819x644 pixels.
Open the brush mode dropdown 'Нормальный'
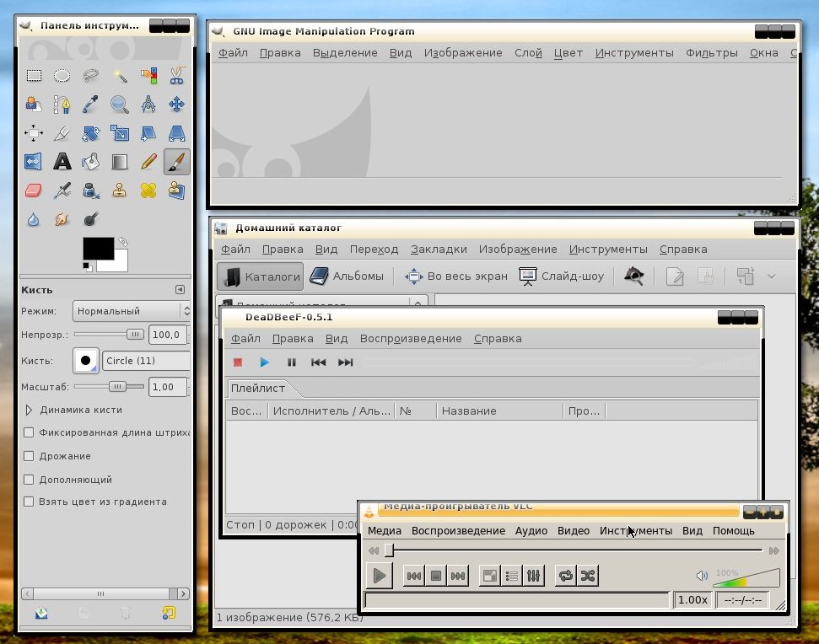[132, 311]
